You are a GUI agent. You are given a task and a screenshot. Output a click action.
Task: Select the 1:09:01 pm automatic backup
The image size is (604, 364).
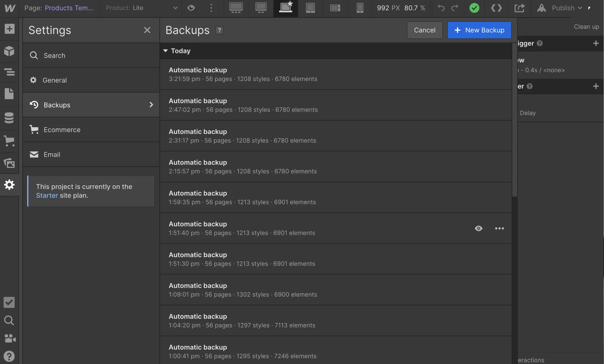point(336,290)
